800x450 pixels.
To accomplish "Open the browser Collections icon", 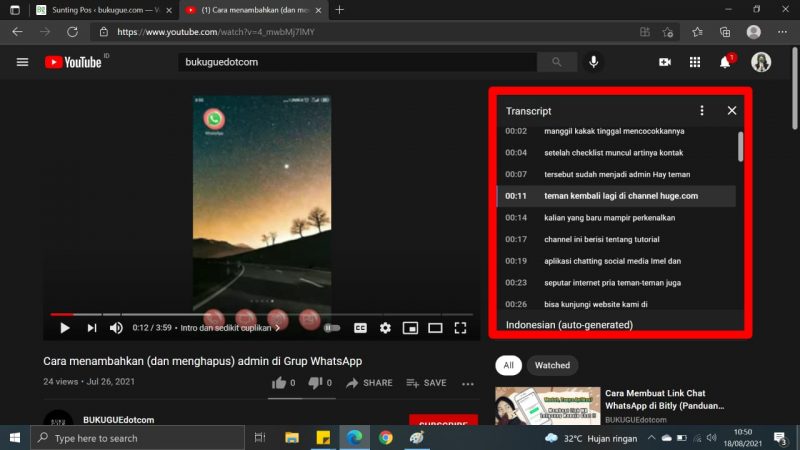I will click(725, 32).
